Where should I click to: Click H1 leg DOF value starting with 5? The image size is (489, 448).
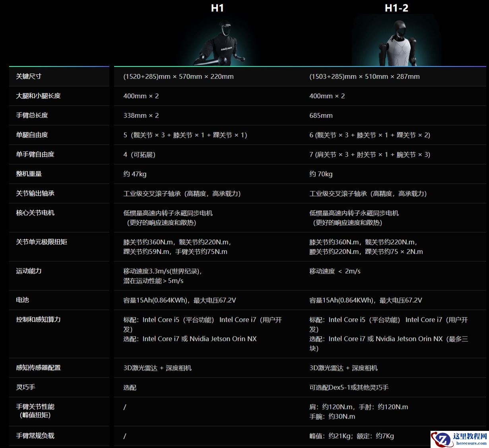pos(185,135)
